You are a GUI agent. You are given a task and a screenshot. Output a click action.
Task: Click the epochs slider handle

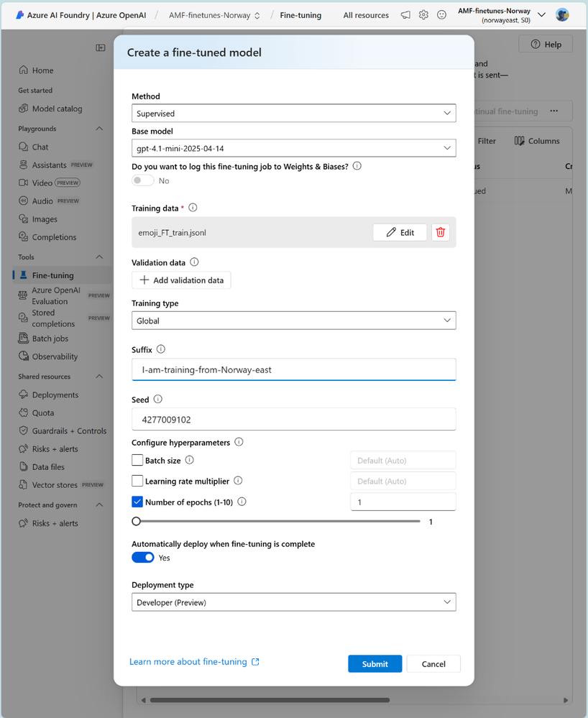coord(137,521)
